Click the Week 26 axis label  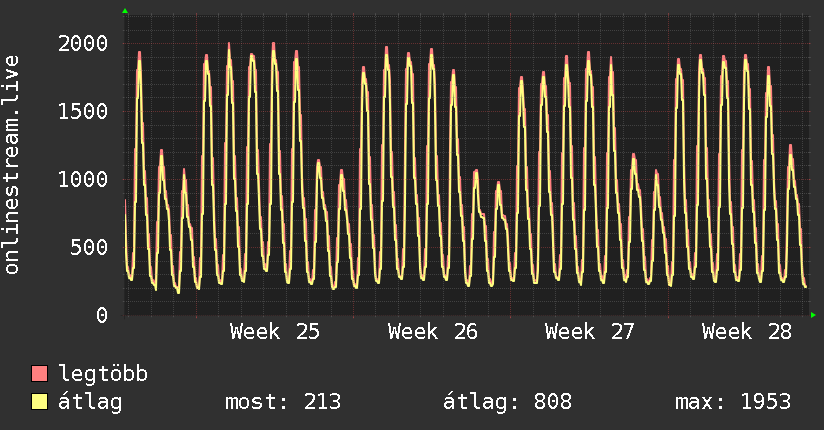432,332
